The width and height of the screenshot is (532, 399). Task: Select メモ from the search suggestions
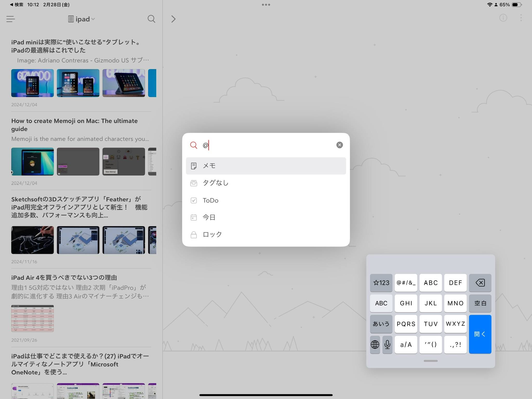click(x=266, y=166)
